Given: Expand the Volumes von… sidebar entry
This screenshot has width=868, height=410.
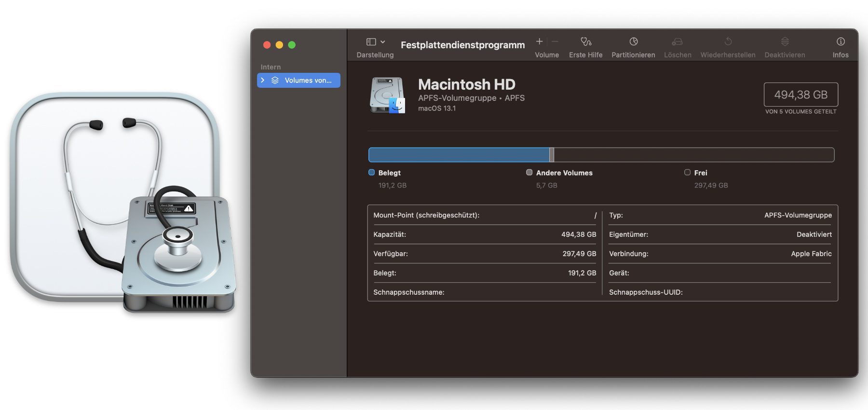Looking at the screenshot, I should pos(263,81).
